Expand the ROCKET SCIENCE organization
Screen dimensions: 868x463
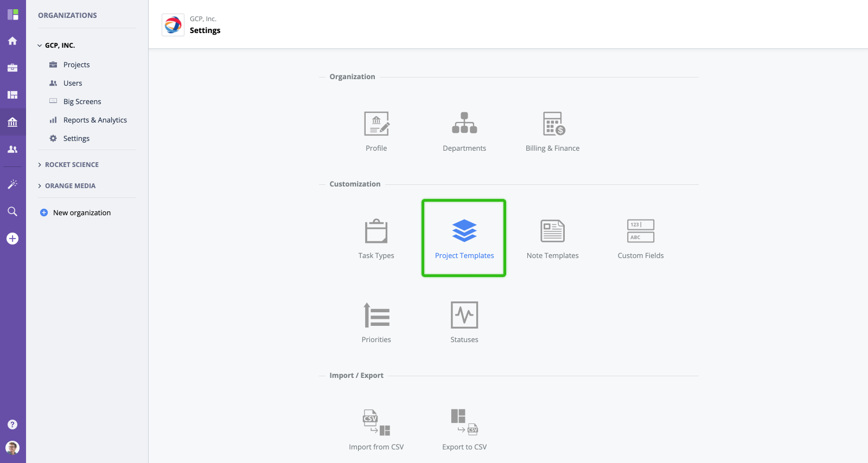click(40, 165)
